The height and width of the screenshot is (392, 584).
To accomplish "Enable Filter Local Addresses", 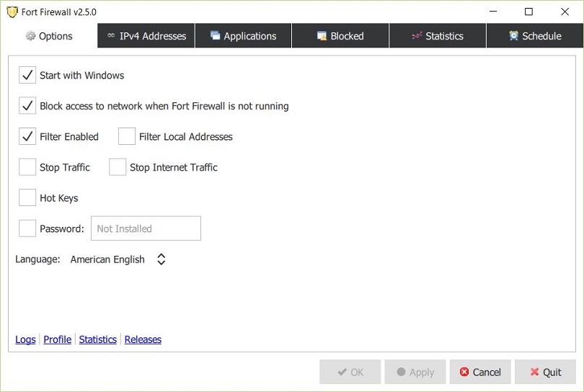I will coord(127,136).
